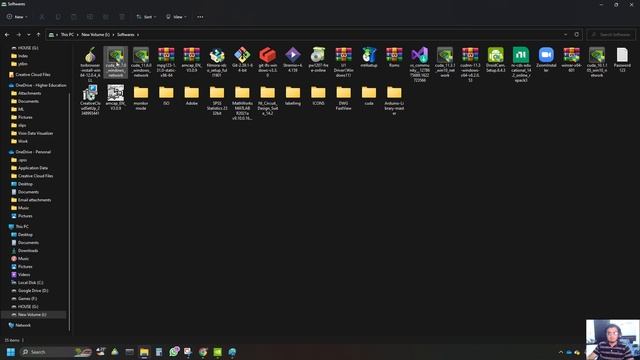Go up one folder level
640x360 pixels.
coord(38,35)
